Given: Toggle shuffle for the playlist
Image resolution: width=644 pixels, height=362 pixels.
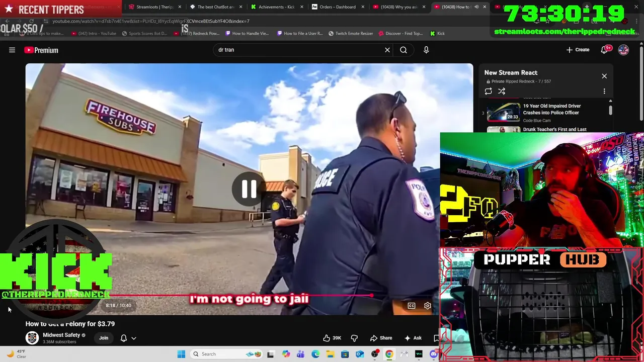Looking at the screenshot, I should click(502, 91).
